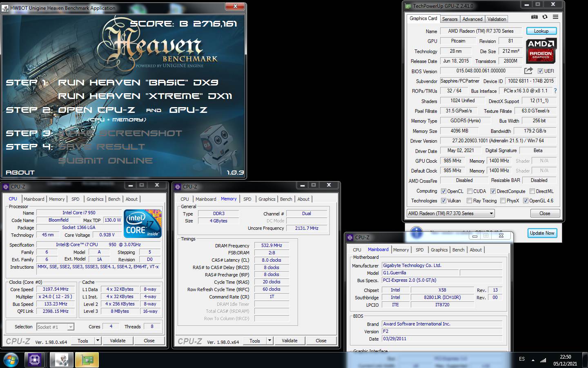Click About in Heaven benchmark app
The width and height of the screenshot is (588, 368).
[x=20, y=172]
